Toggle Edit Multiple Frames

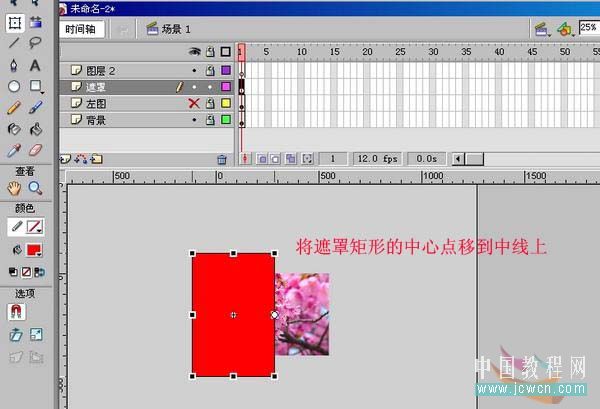[x=291, y=158]
